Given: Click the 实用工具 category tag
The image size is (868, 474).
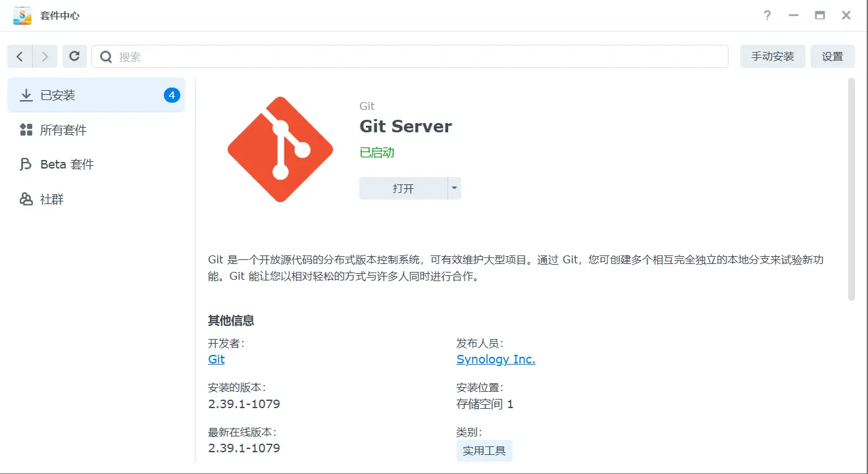Looking at the screenshot, I should 484,451.
